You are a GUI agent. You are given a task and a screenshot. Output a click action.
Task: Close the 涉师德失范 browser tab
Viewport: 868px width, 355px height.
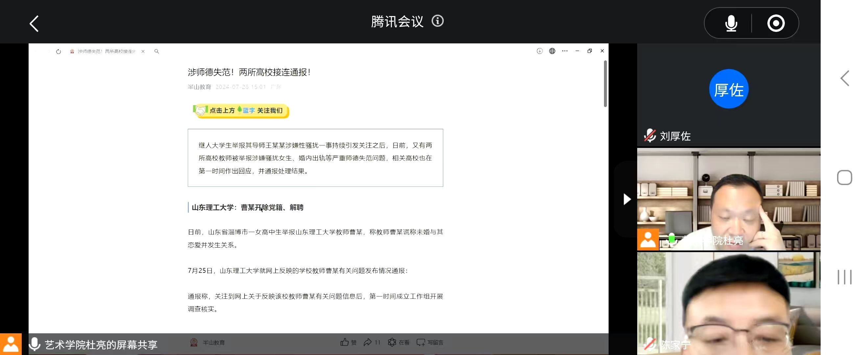(143, 52)
